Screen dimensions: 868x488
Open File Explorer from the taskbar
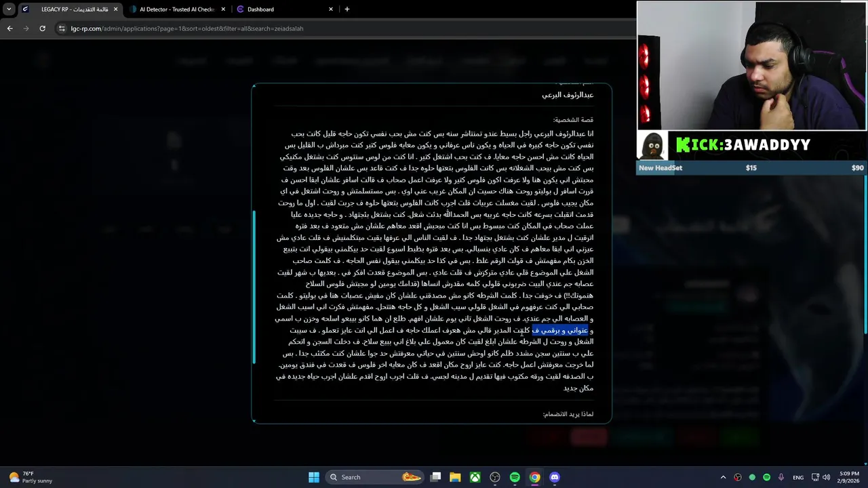[x=456, y=477]
